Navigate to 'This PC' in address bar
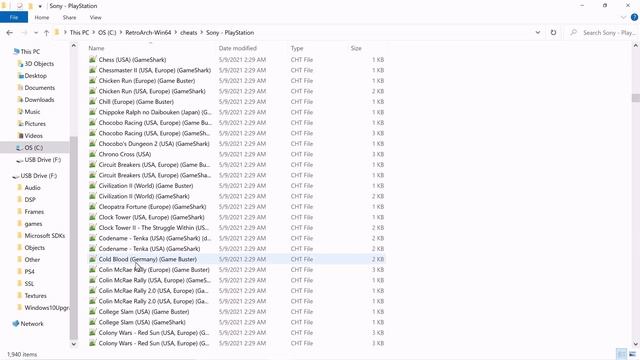This screenshot has height=360, width=640. coord(79,33)
